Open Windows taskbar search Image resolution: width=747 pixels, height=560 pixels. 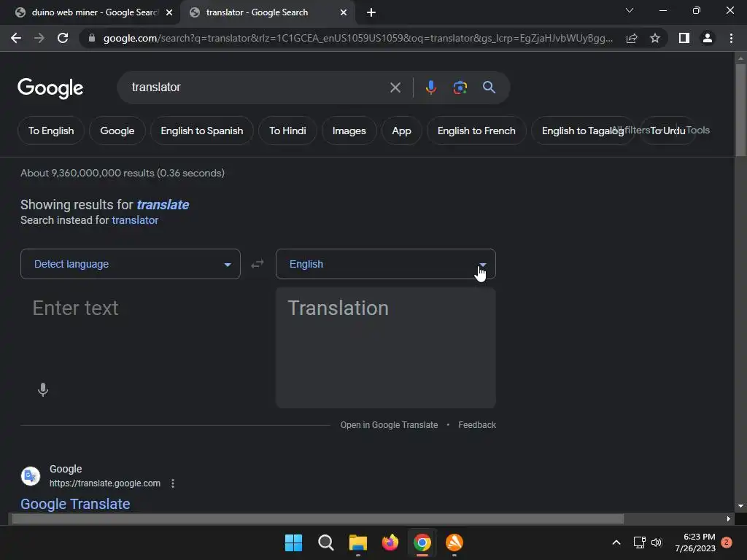pyautogui.click(x=326, y=542)
